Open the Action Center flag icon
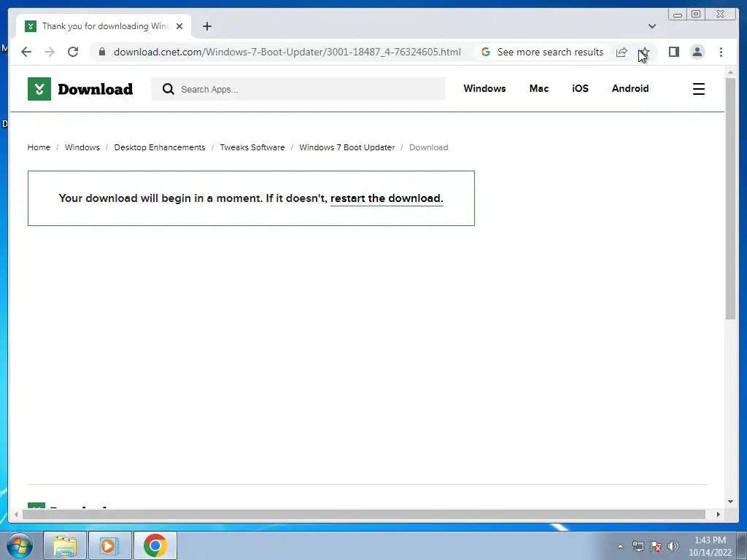Image resolution: width=747 pixels, height=560 pixels. 656,546
